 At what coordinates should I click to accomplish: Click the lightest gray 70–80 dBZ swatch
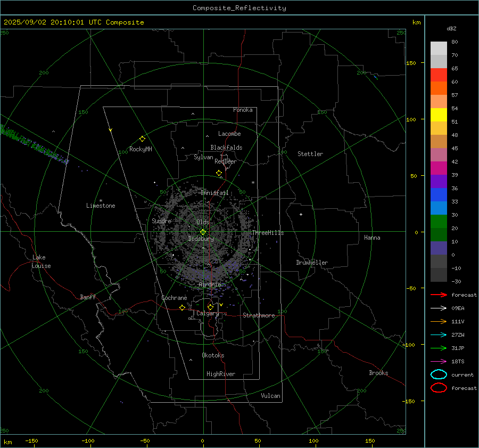coord(439,48)
